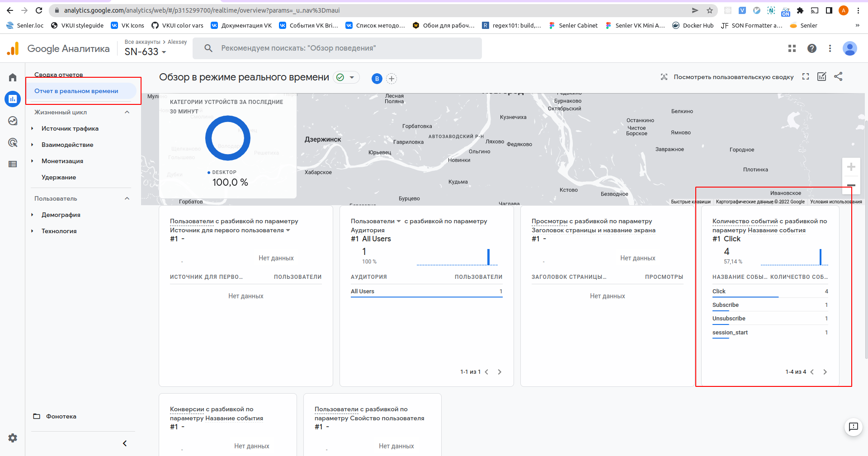Click the Customize report pencil icon
The height and width of the screenshot is (456, 868).
coord(821,77)
